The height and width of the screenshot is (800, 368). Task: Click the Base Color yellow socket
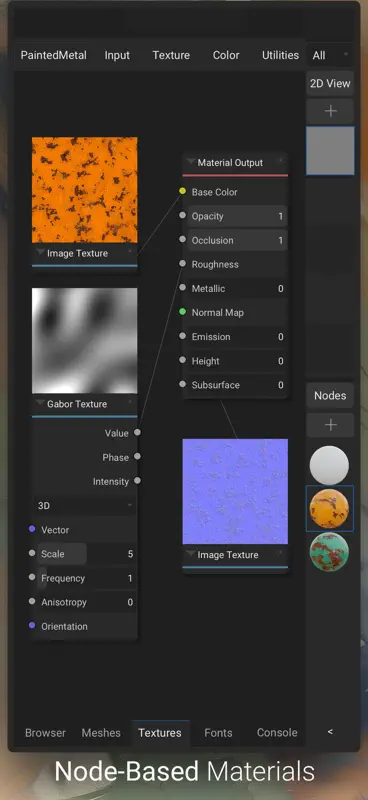183,191
